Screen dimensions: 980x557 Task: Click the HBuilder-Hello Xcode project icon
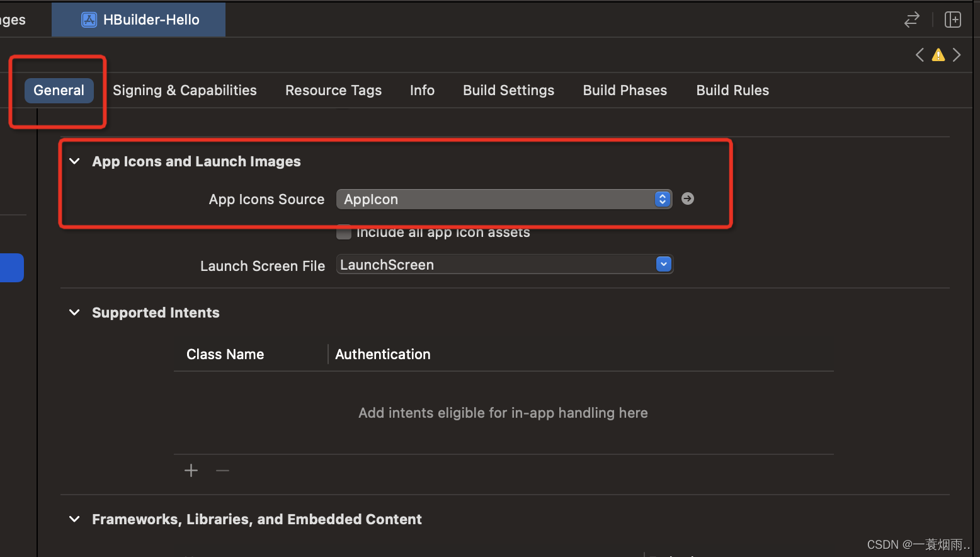click(89, 20)
